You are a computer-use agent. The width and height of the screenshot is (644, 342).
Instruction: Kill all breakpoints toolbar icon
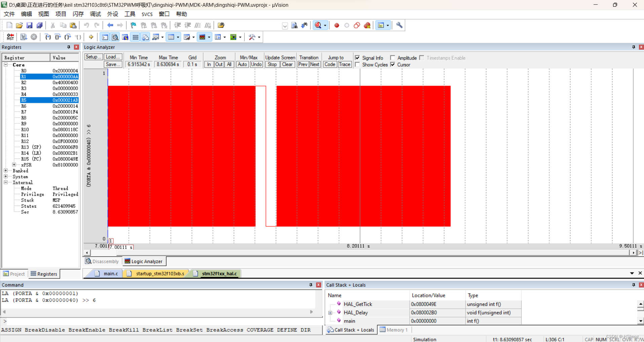367,25
